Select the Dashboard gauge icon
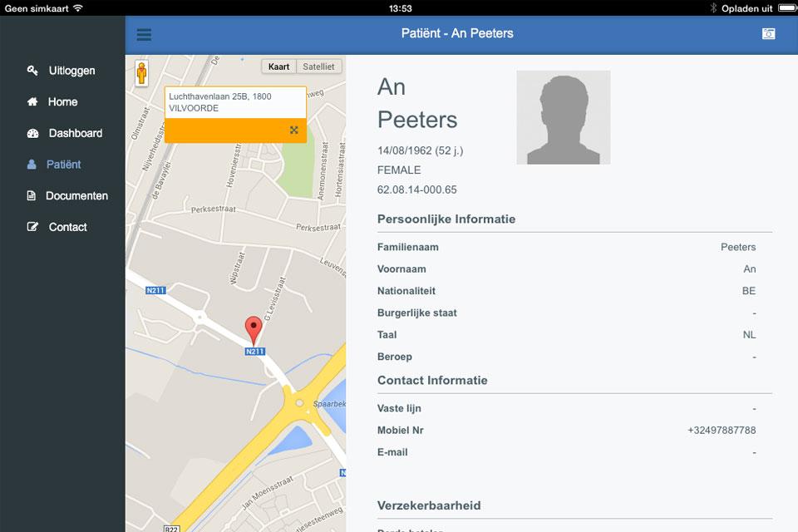Viewport: 798px width, 532px height. 32,133
